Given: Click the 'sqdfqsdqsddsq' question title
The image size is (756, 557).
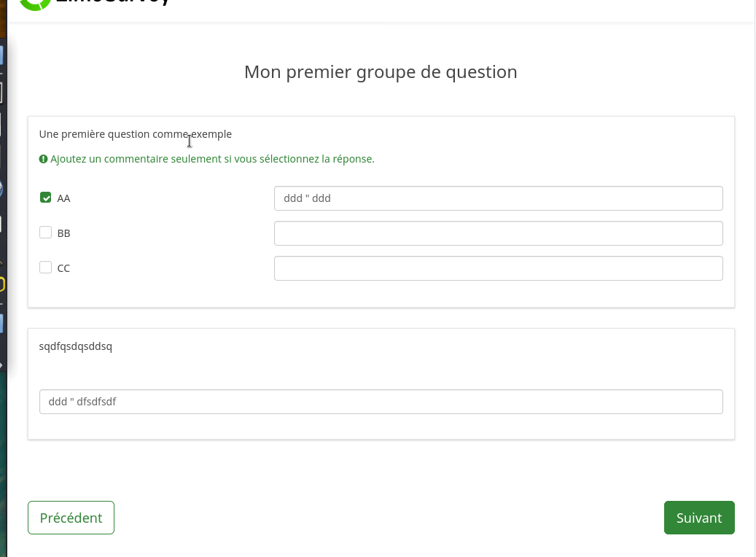Looking at the screenshot, I should coord(76,346).
